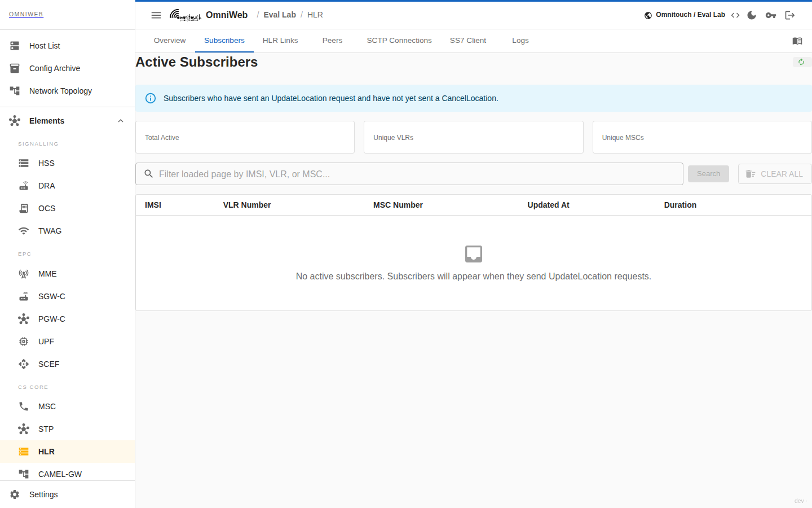Image resolution: width=812 pixels, height=508 pixels.
Task: Open STP in the sidebar
Action: pos(68,429)
